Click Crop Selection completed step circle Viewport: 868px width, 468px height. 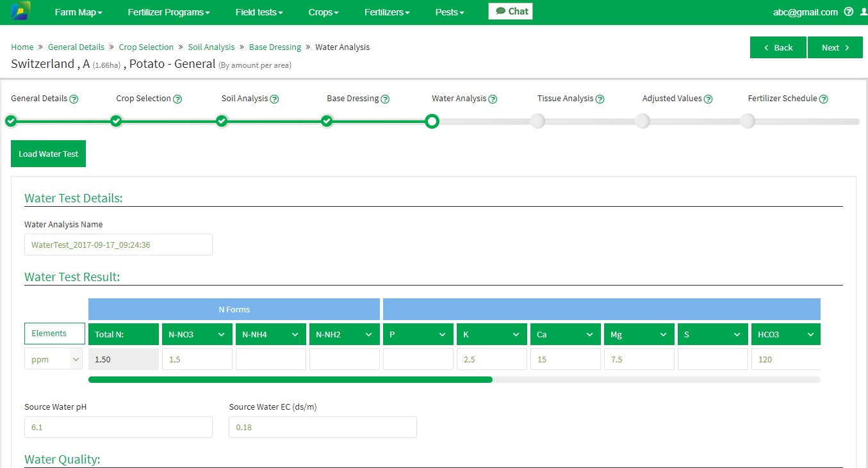[x=116, y=121]
